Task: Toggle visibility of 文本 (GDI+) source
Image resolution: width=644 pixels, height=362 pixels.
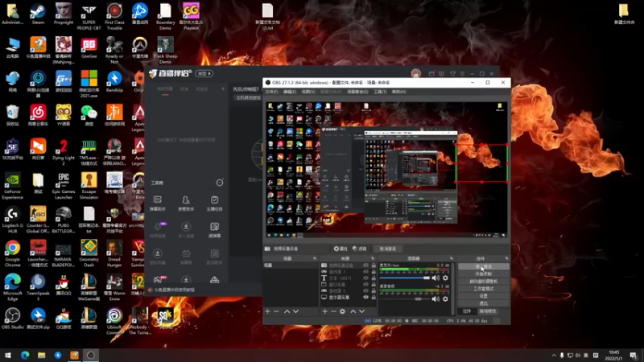Action: click(x=365, y=278)
